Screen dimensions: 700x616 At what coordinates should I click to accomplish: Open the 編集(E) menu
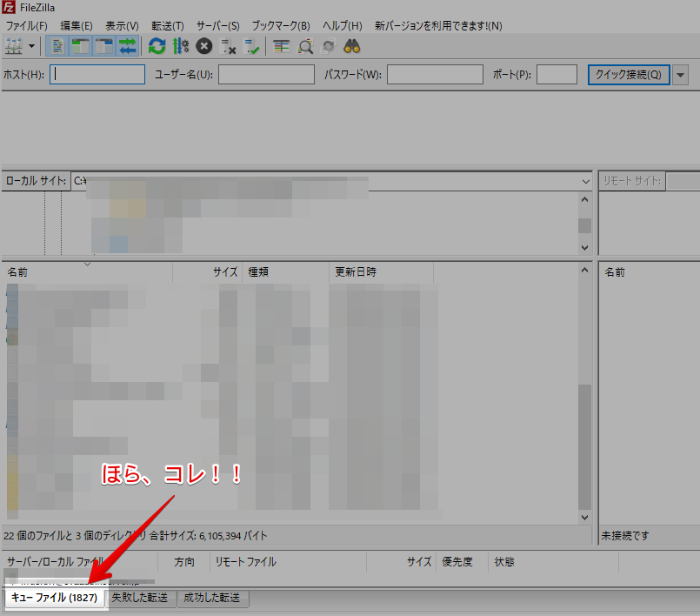coord(77,25)
